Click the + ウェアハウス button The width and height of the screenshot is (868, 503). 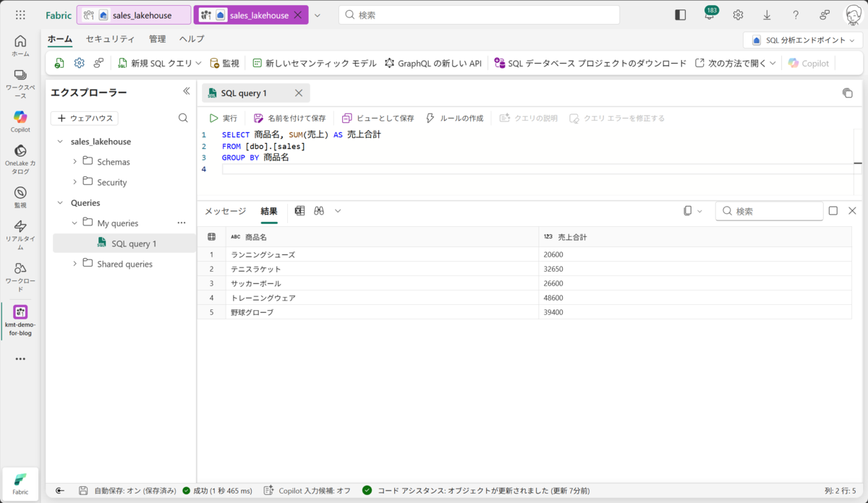pos(85,118)
